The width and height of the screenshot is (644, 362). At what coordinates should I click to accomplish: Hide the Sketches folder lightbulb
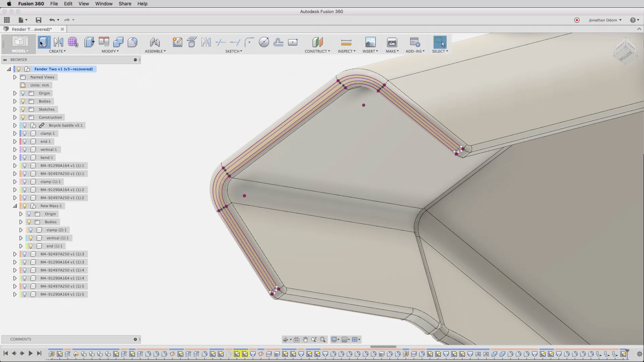[23, 109]
